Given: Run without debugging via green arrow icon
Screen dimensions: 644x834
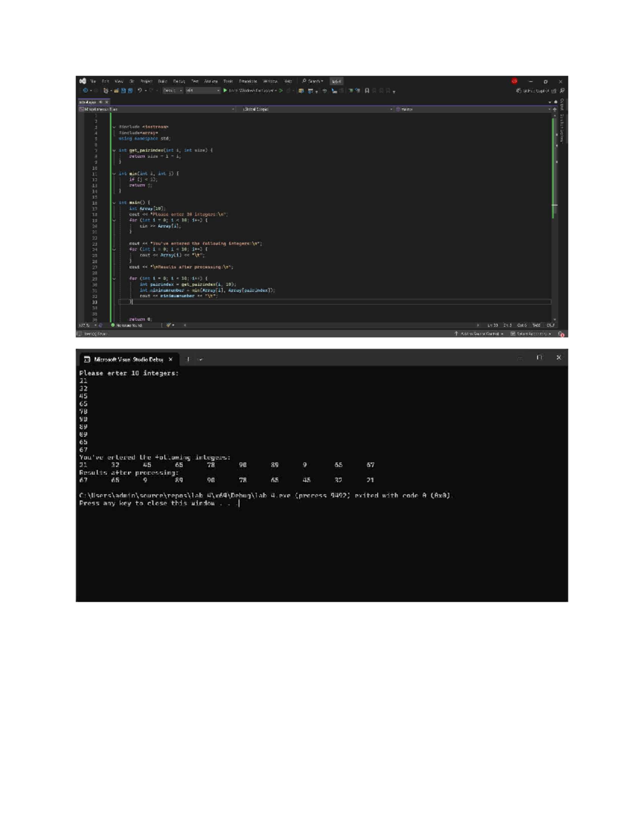Looking at the screenshot, I should [x=280, y=91].
